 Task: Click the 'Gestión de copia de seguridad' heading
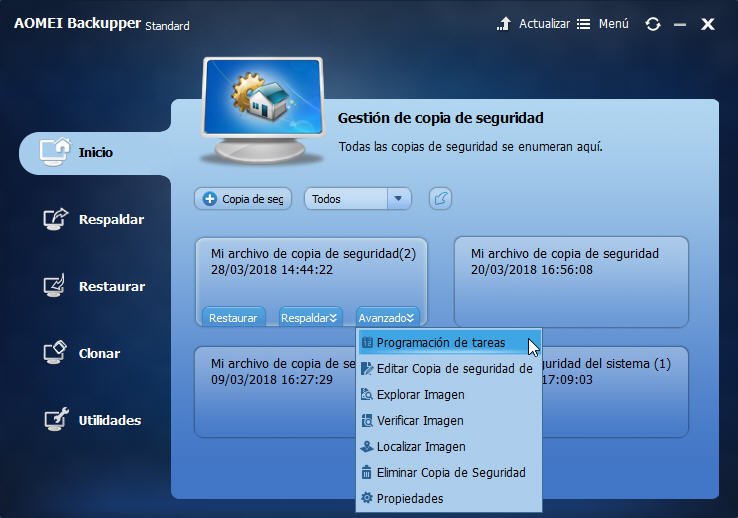[x=441, y=118]
